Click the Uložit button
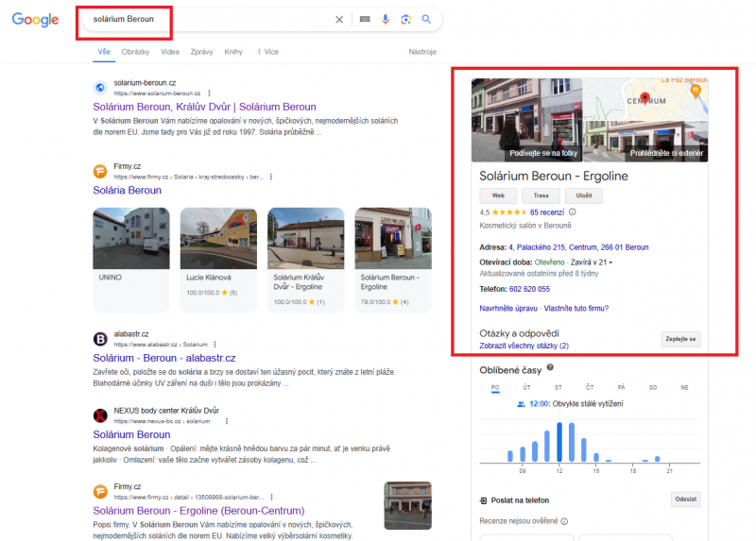Screen dimensions: 756x541 [584, 195]
